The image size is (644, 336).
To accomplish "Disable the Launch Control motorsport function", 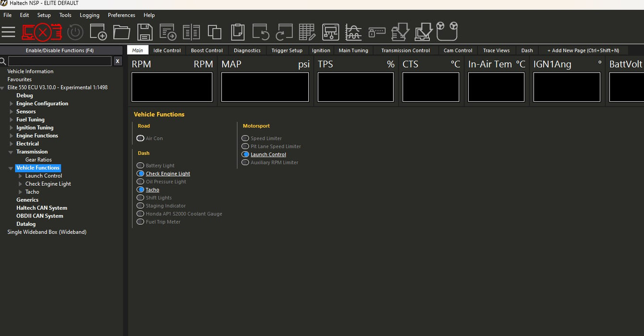I will coord(245,155).
